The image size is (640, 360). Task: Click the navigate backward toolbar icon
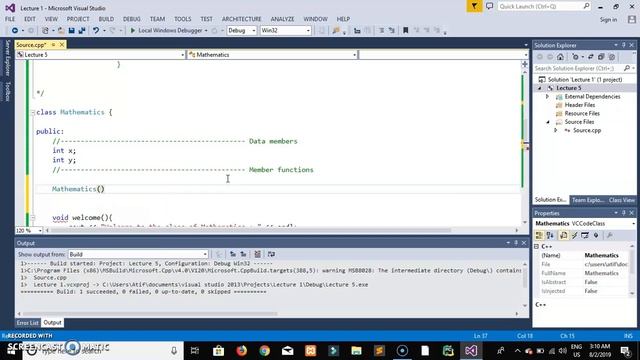tap(15, 31)
